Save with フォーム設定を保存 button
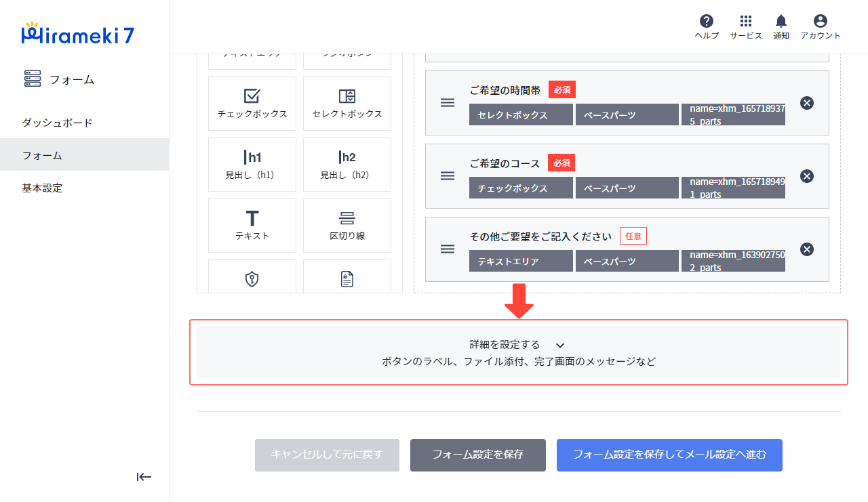The image size is (868, 502). click(x=477, y=455)
